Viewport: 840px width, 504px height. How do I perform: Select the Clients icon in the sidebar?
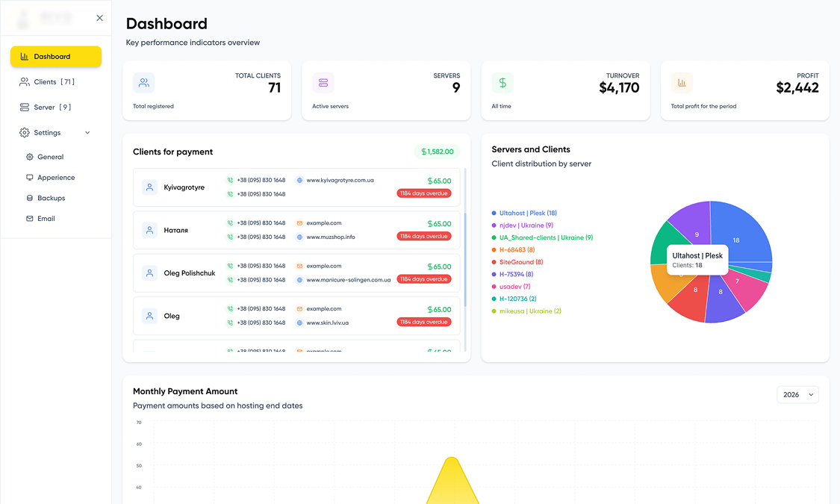click(x=24, y=81)
